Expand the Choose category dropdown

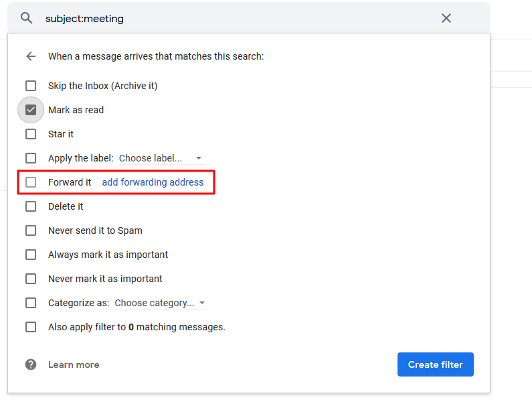(160, 303)
